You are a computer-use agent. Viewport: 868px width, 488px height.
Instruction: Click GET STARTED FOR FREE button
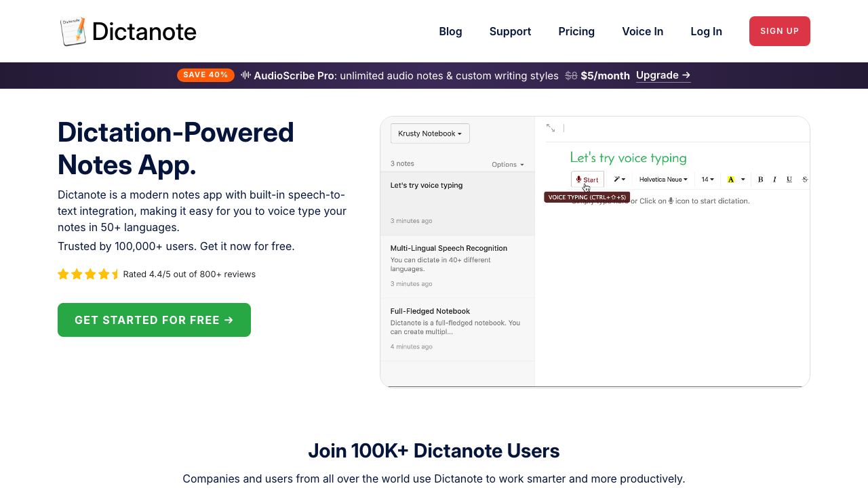tap(154, 320)
